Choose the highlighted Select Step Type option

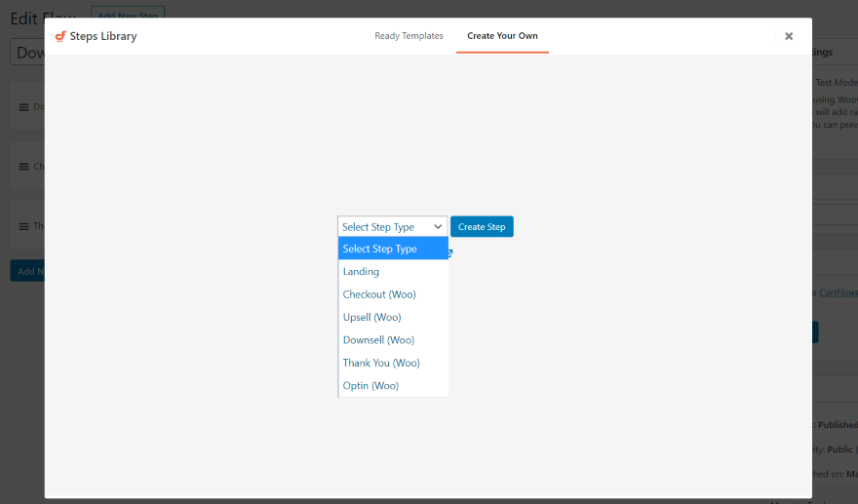point(393,249)
